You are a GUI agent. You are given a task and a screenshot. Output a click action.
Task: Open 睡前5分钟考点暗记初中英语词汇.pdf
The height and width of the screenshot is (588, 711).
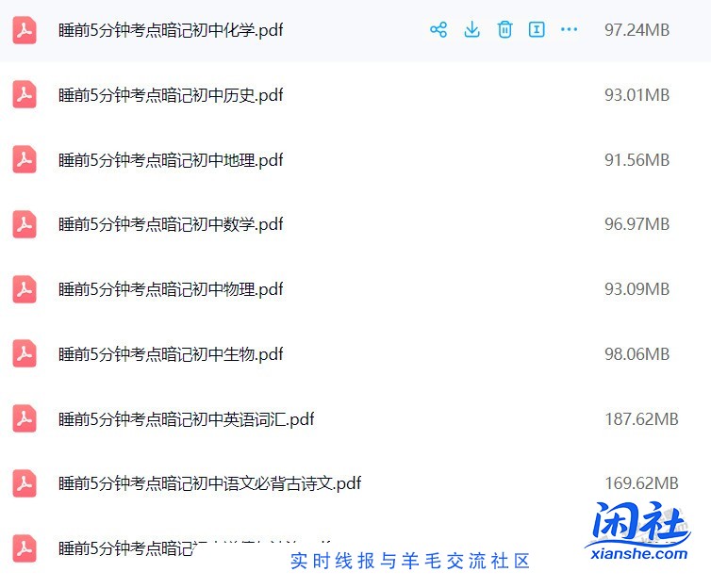[x=187, y=419]
